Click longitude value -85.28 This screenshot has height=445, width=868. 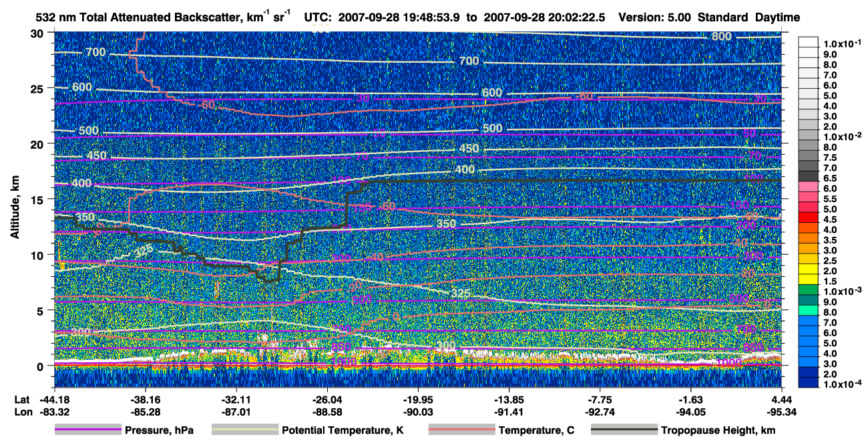pos(145,411)
